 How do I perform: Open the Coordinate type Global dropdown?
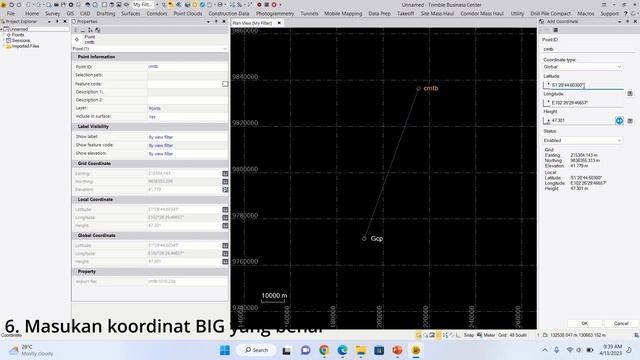[x=582, y=67]
